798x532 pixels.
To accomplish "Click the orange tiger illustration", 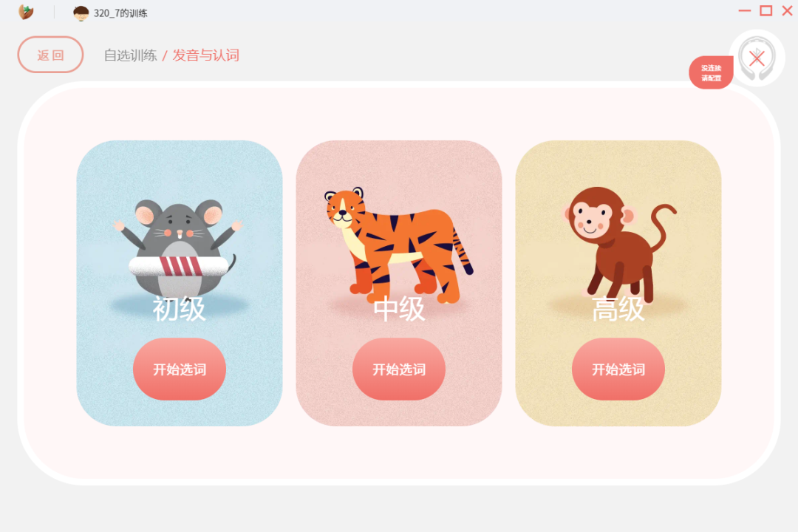I will [398, 245].
